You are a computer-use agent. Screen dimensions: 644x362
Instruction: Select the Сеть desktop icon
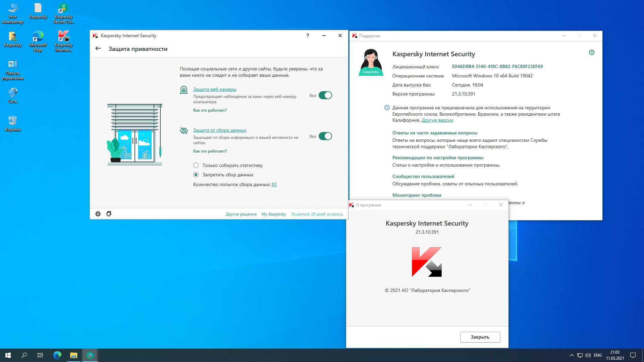(13, 96)
